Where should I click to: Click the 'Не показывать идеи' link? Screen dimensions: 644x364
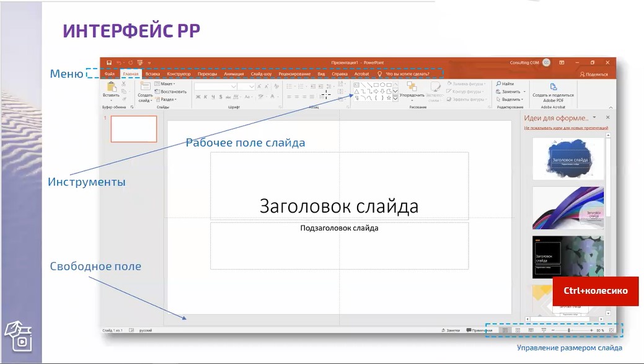click(x=565, y=128)
